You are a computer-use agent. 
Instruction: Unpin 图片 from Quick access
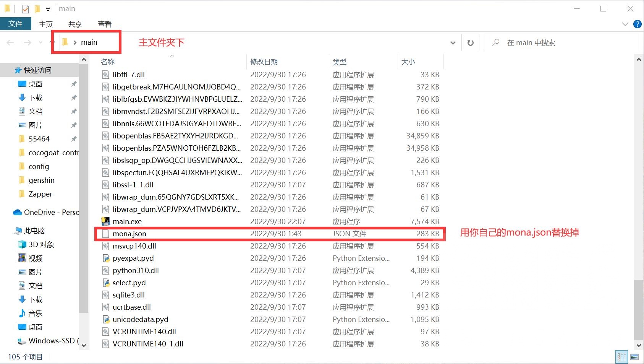pyautogui.click(x=74, y=125)
